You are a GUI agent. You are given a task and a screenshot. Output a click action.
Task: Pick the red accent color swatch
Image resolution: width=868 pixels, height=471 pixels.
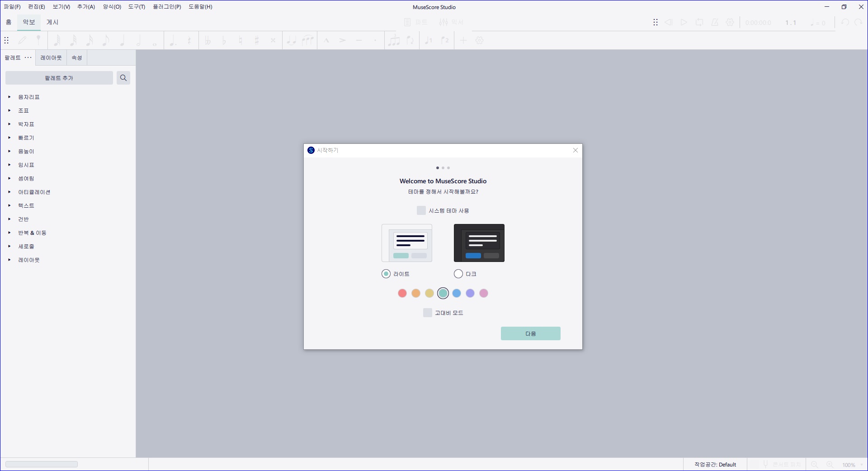coord(402,293)
